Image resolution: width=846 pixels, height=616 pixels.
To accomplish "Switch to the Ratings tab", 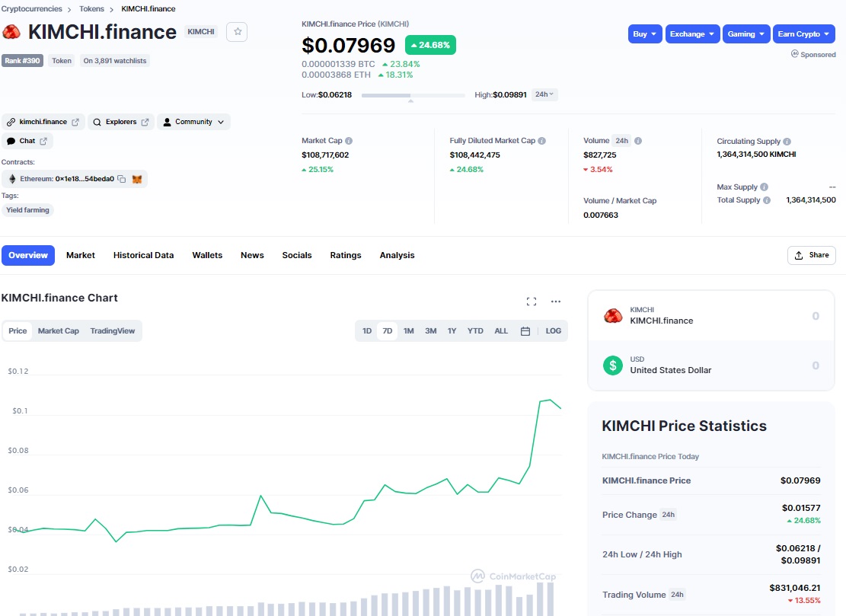I will tap(346, 255).
